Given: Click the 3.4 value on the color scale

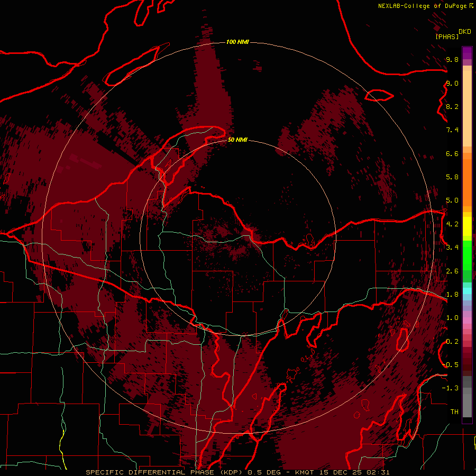Looking at the screenshot, I should (x=452, y=248).
